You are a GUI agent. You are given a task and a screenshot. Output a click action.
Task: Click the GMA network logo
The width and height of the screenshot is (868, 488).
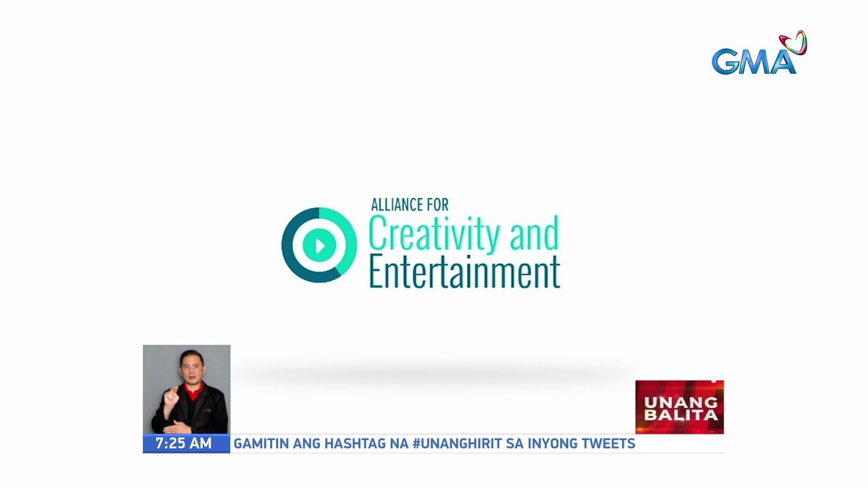pyautogui.click(x=759, y=53)
